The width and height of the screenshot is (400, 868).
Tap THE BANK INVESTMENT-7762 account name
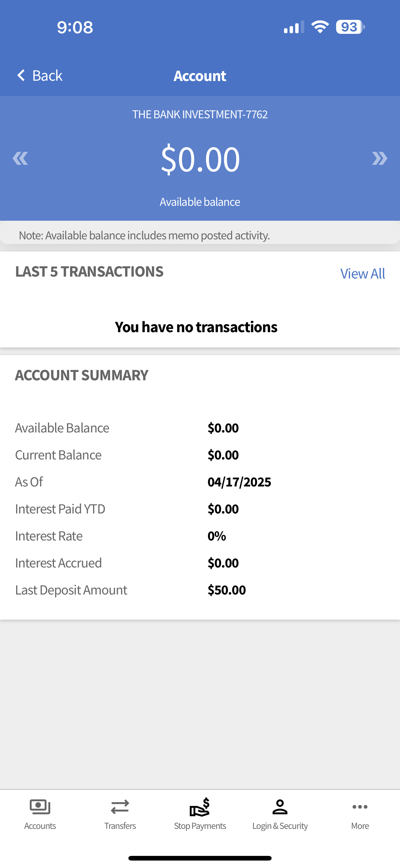tap(200, 114)
